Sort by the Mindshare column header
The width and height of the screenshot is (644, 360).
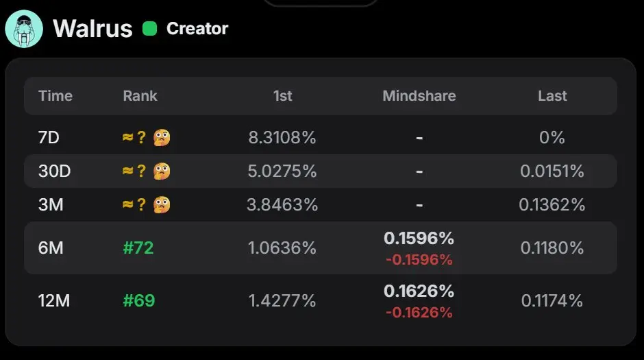pyautogui.click(x=419, y=96)
